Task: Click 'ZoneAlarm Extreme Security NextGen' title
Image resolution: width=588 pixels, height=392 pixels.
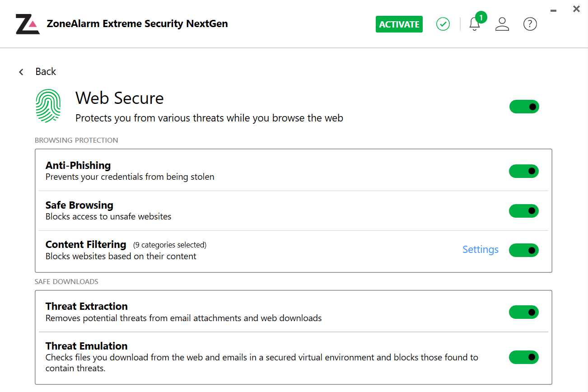Action: click(x=137, y=24)
